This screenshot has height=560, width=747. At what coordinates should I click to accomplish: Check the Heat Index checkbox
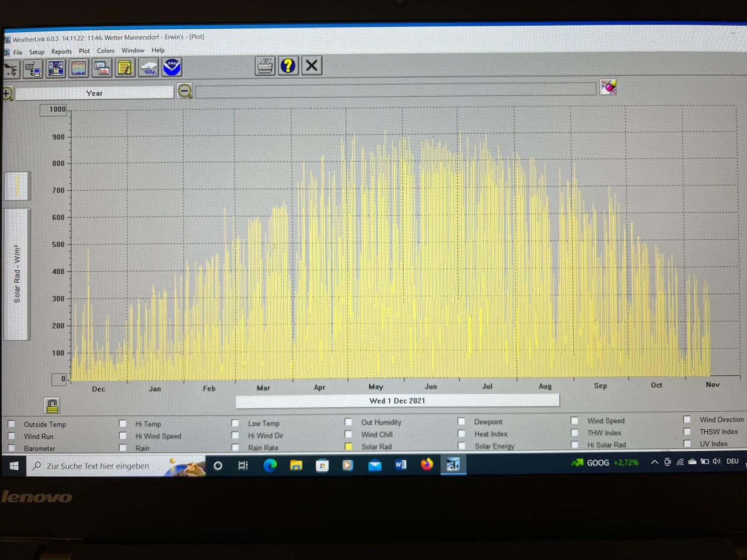(462, 433)
